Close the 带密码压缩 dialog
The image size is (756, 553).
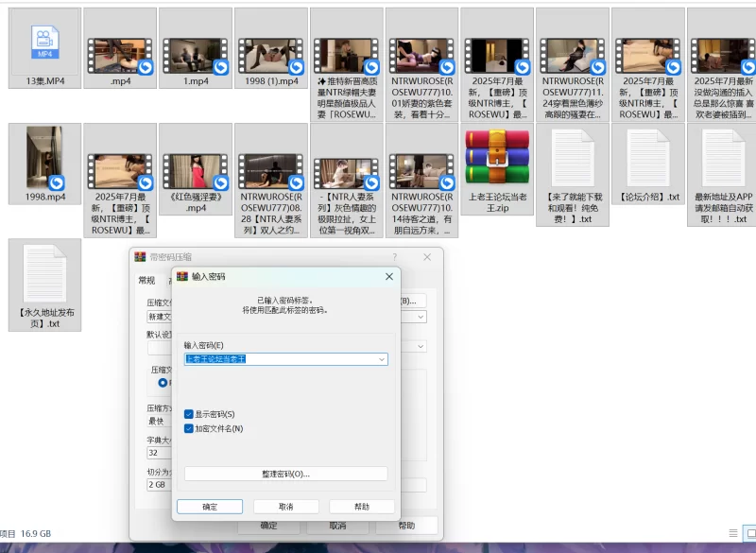point(427,257)
